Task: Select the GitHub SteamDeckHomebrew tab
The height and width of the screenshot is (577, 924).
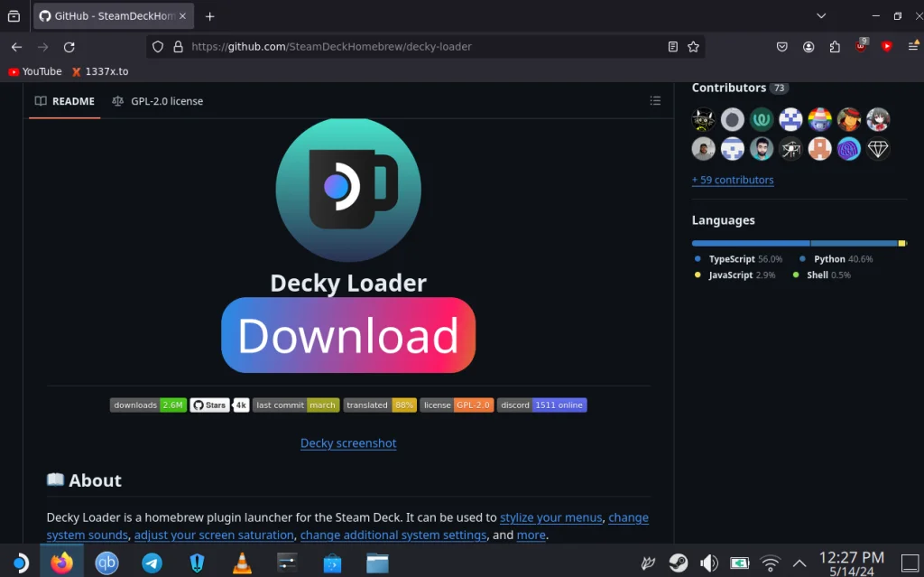Action: click(114, 16)
